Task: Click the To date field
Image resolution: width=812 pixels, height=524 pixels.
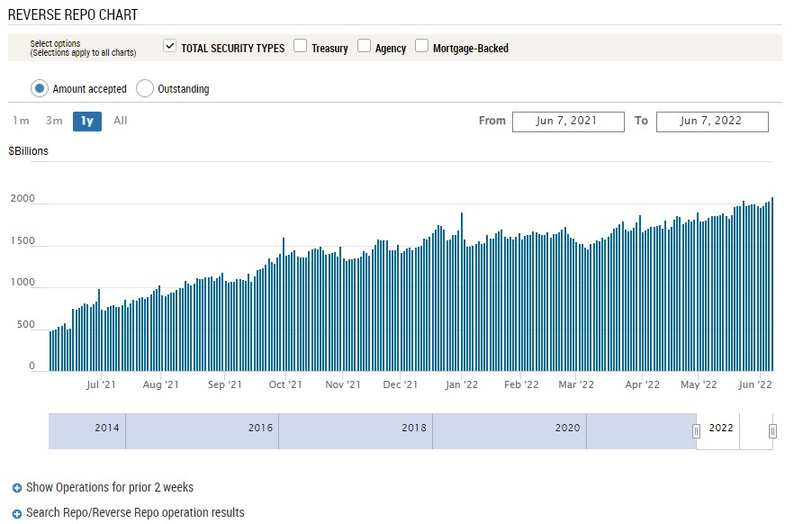Action: point(711,122)
